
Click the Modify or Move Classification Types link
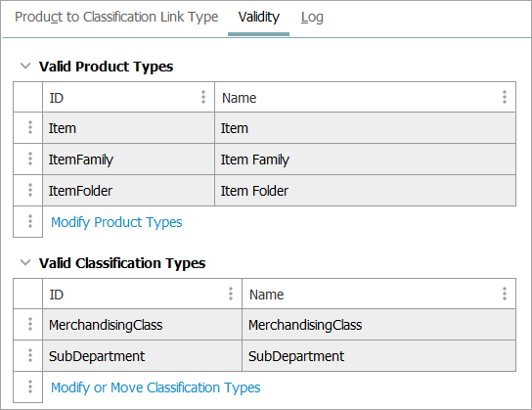pos(155,387)
